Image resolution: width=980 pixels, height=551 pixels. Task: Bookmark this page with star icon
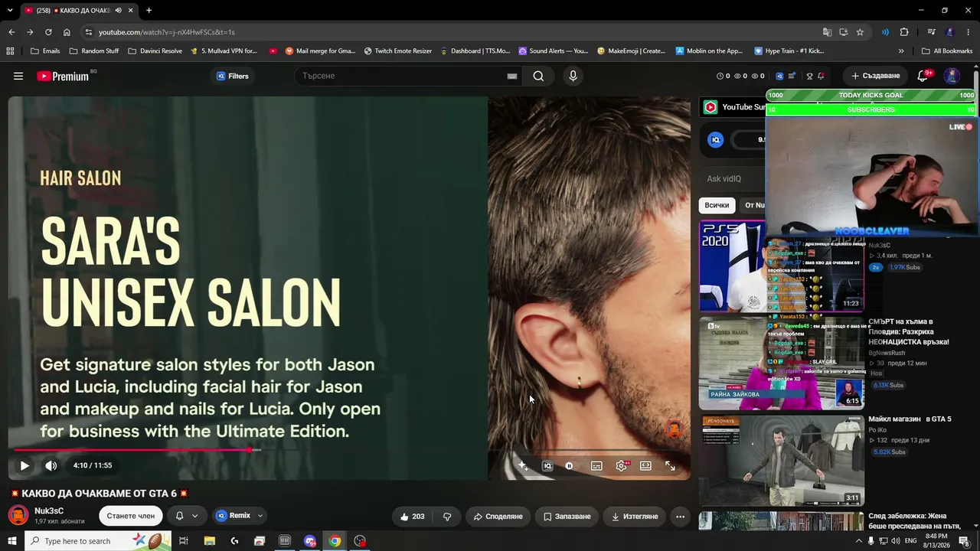[860, 32]
